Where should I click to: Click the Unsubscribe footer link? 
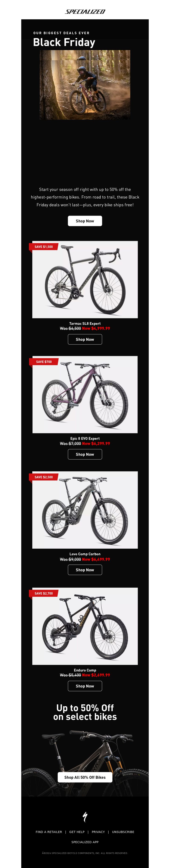[123, 832]
